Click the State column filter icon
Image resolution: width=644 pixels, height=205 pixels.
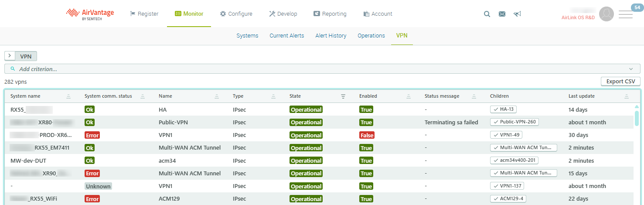click(x=343, y=96)
